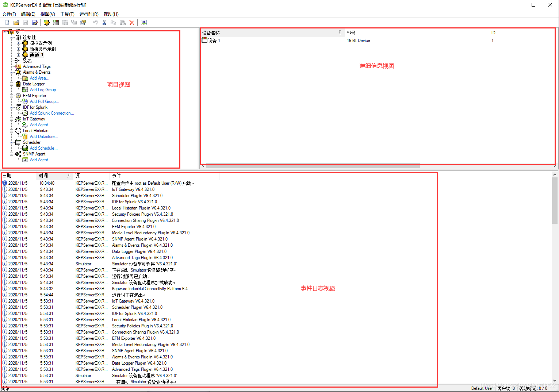This screenshot has width=559, height=392.
Task: Click the Save As disk-with-pencil icon
Action: click(35, 23)
